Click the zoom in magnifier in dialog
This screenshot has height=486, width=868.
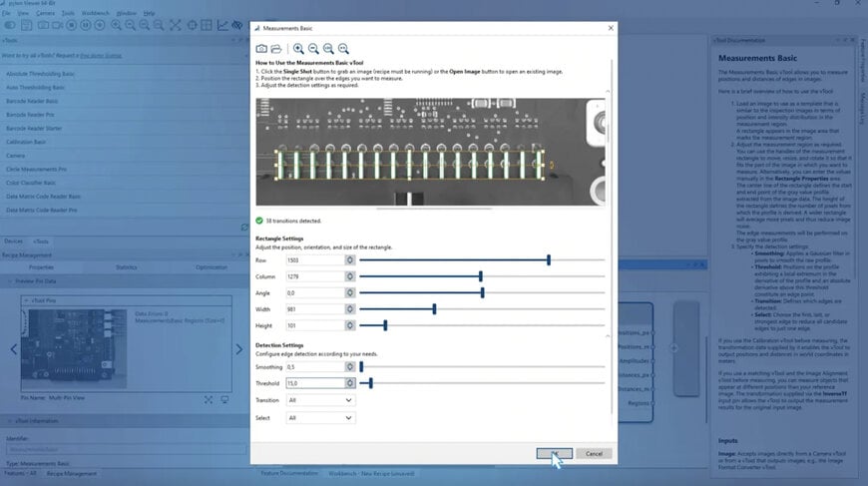pos(298,48)
